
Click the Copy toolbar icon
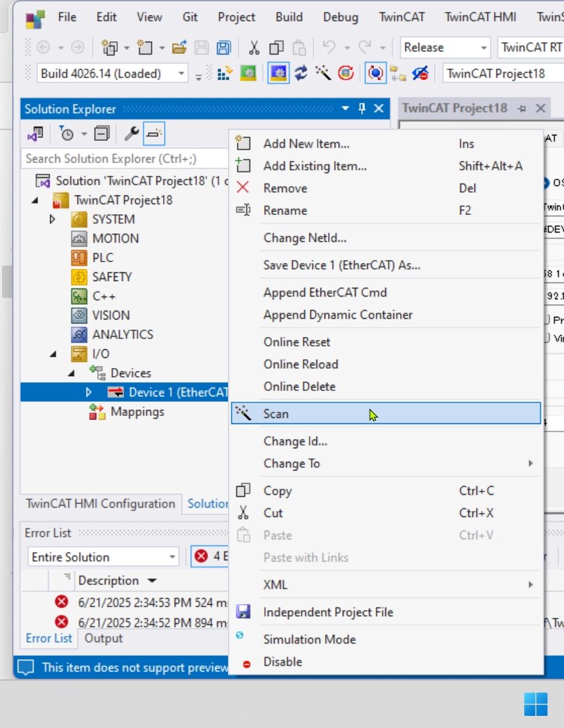click(x=277, y=47)
